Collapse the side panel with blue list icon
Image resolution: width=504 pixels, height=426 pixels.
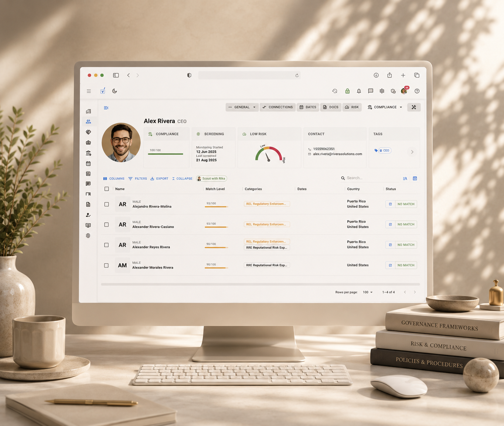[106, 108]
